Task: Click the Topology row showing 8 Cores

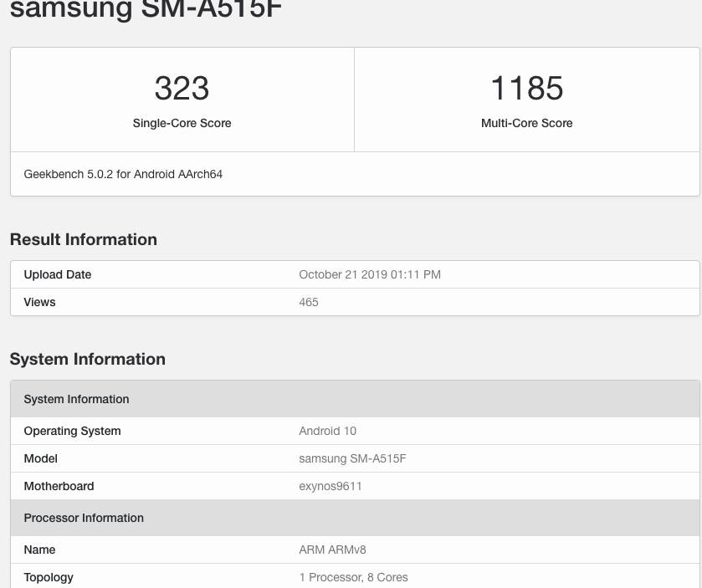Action: [x=354, y=577]
